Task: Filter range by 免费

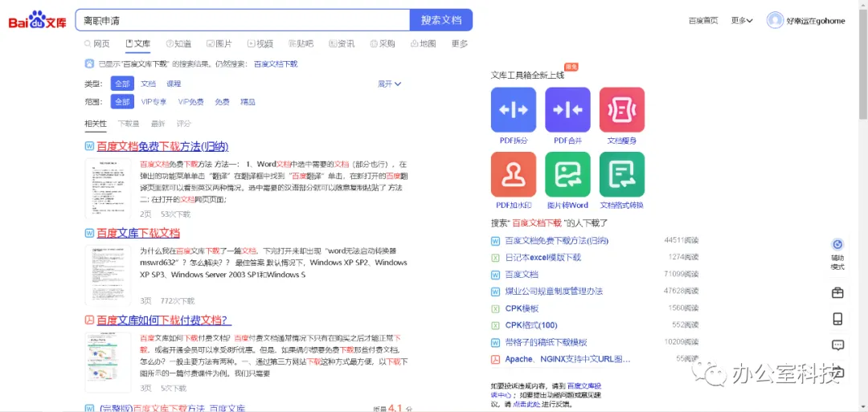Action: 223,102
